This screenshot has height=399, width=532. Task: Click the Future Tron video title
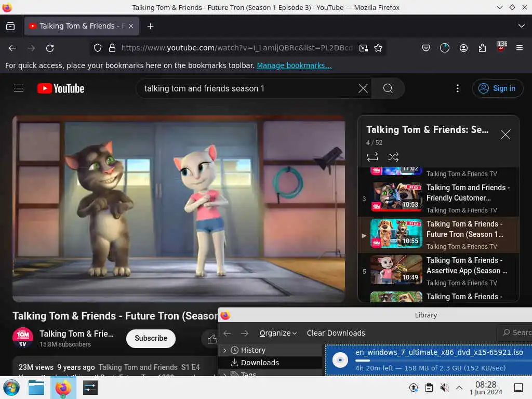tap(115, 316)
